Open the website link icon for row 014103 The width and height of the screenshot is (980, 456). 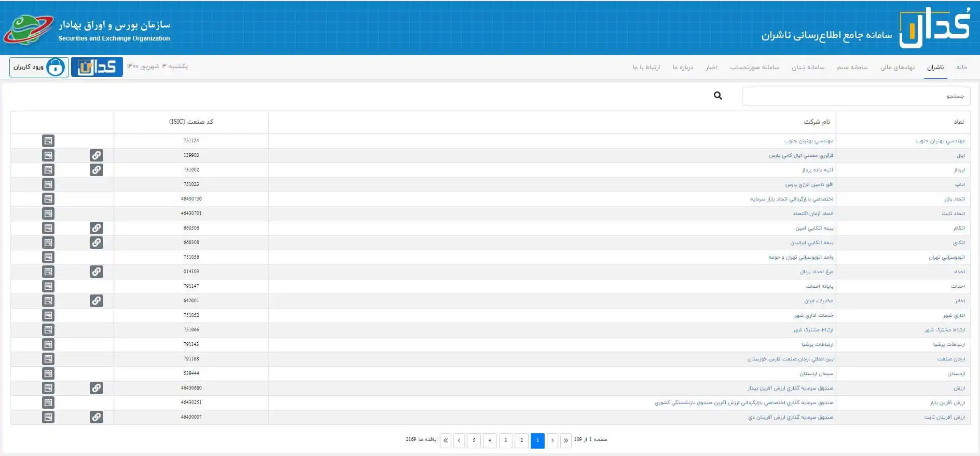96,272
